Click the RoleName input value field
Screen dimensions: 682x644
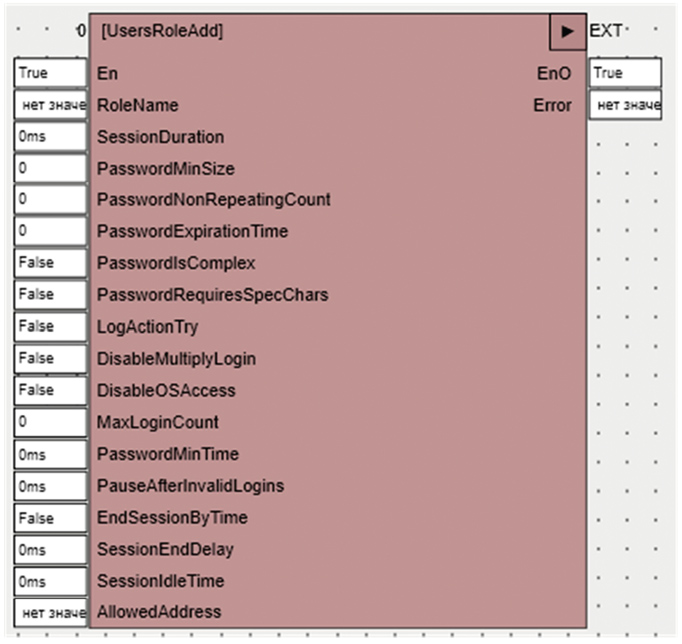click(x=51, y=105)
